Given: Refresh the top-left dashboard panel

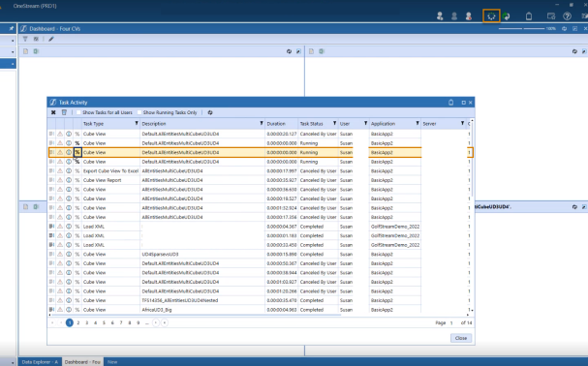Looking at the screenshot, I should tap(289, 51).
